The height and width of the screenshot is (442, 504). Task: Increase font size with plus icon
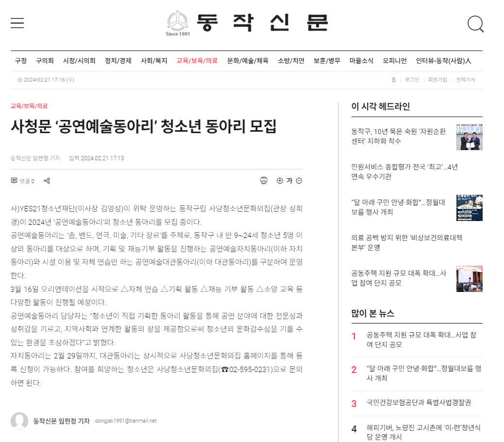tap(280, 181)
